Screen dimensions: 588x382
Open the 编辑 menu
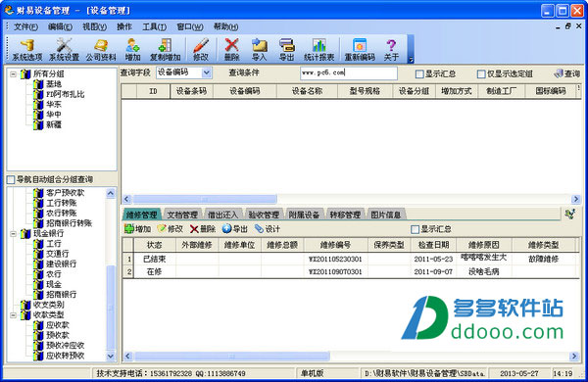61,27
